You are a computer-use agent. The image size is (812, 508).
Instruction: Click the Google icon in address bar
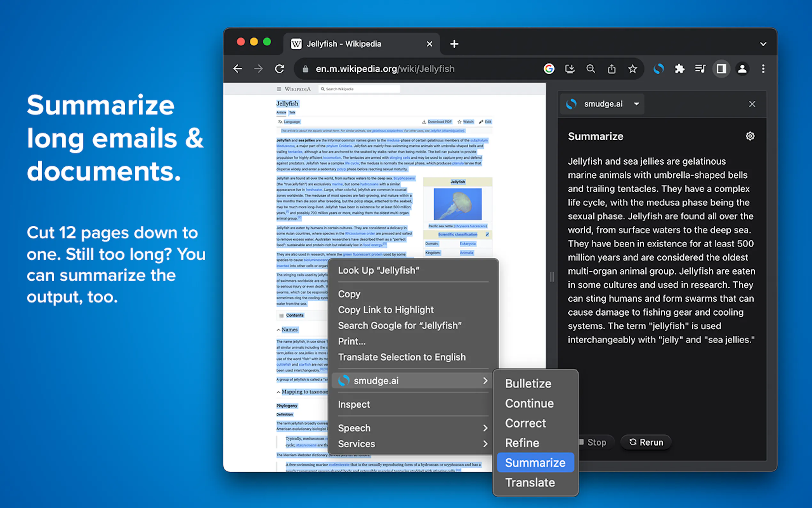549,69
